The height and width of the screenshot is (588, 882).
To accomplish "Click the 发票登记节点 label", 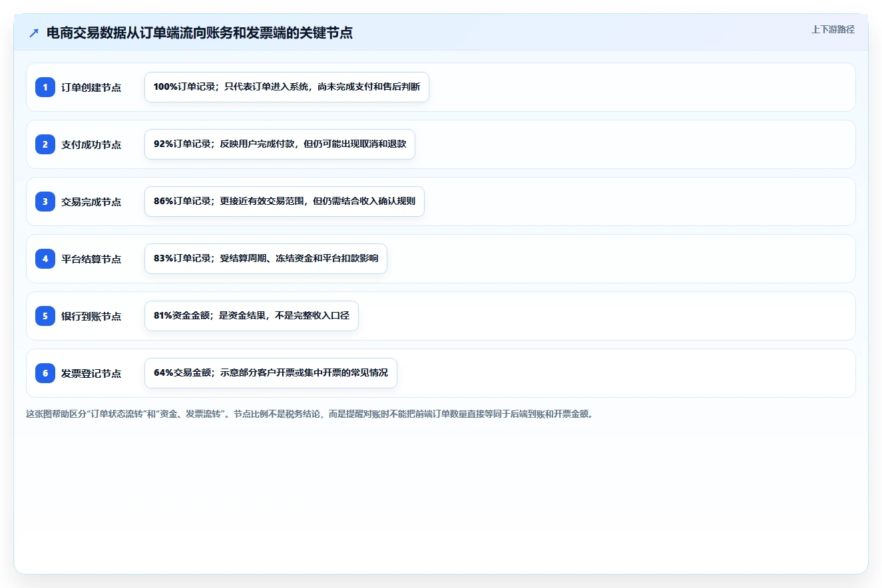I will [91, 373].
